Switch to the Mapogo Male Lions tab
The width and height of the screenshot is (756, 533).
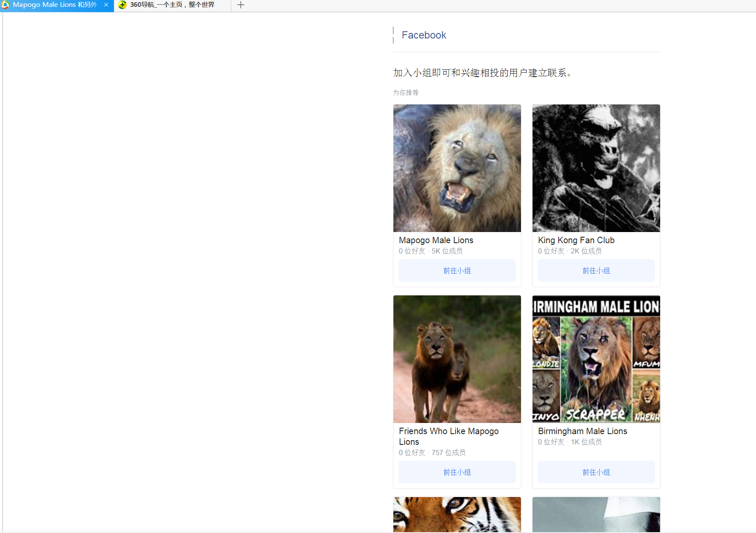tap(57, 5)
